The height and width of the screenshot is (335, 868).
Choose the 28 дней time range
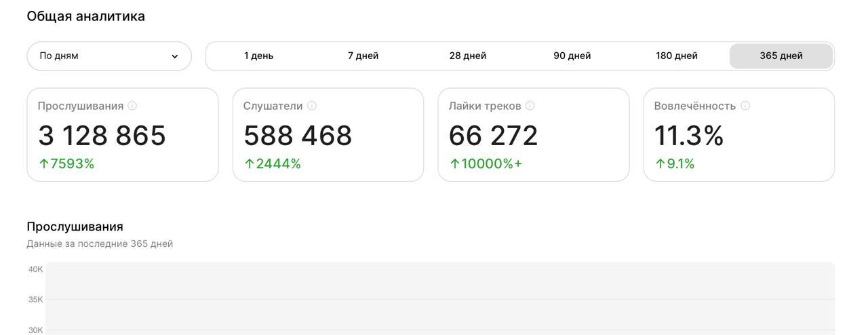coord(467,56)
